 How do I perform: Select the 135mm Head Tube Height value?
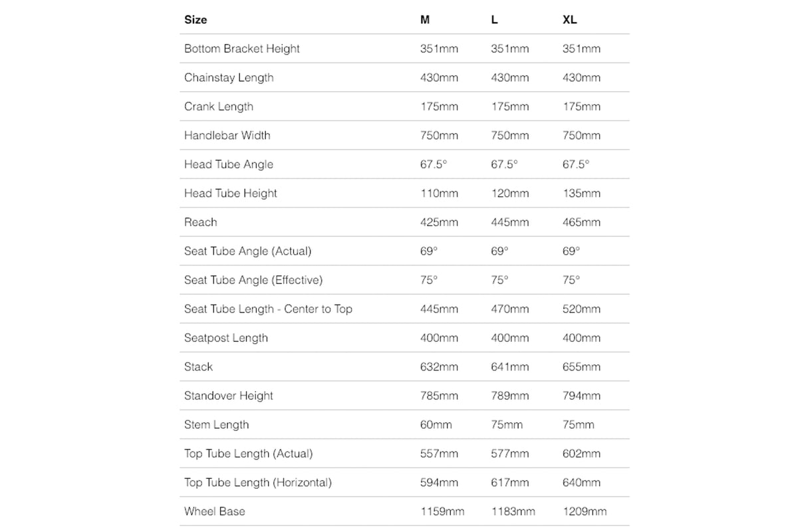pos(581,194)
